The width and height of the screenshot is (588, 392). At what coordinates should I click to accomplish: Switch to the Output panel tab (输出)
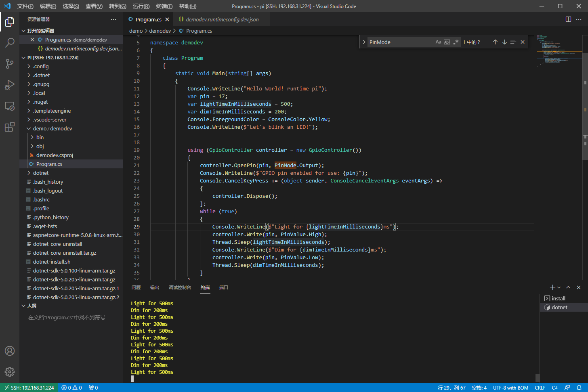155,287
